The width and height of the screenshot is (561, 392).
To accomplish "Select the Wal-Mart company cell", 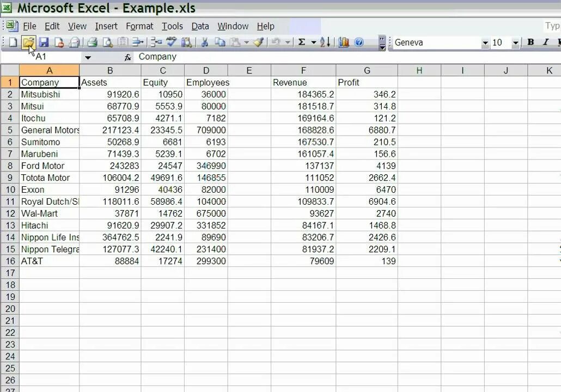I will point(50,213).
